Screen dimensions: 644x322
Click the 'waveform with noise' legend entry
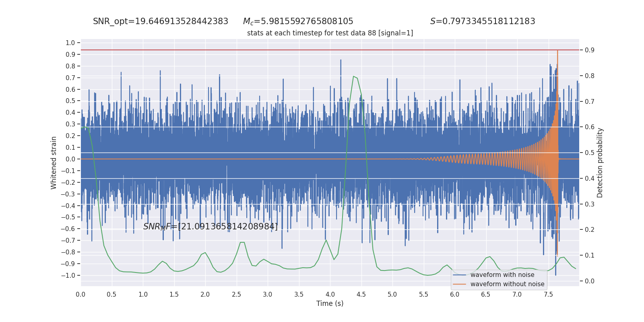coord(502,275)
